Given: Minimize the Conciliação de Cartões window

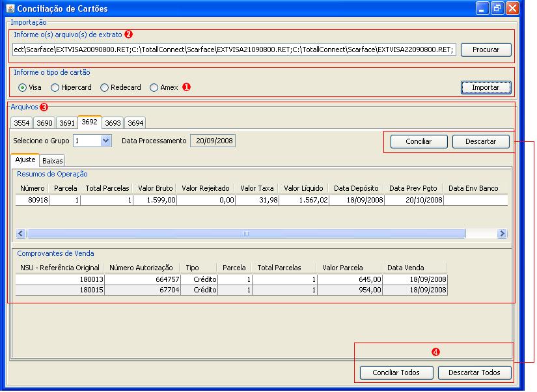Looking at the screenshot, I should pos(482,8).
